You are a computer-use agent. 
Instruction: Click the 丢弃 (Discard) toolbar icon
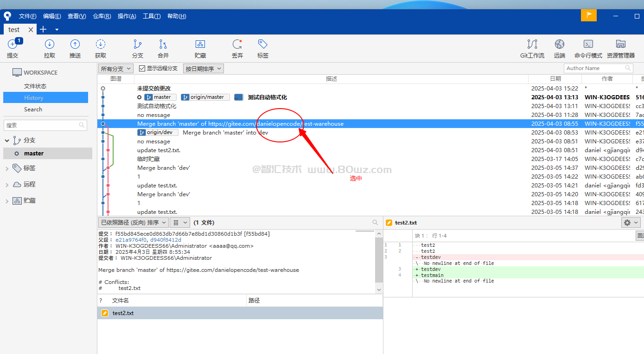[237, 48]
